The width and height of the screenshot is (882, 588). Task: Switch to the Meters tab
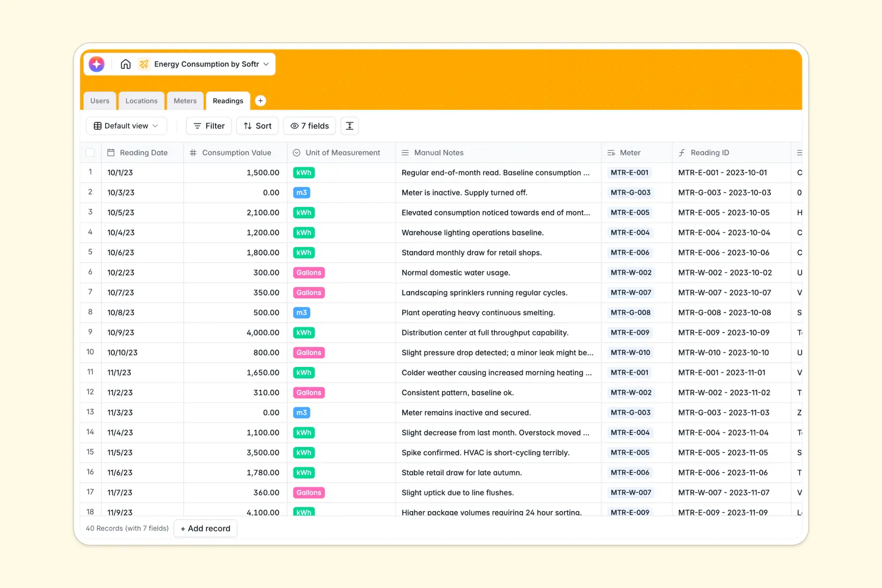[185, 101]
